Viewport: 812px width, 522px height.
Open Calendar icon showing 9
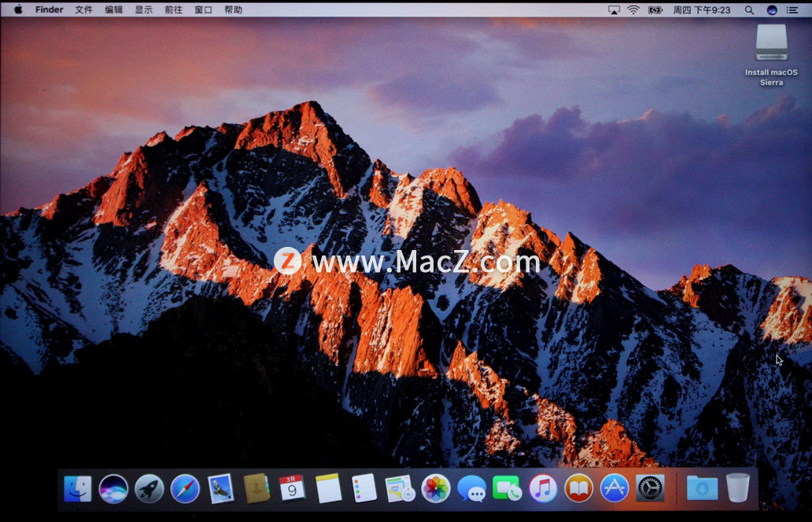pyautogui.click(x=292, y=489)
